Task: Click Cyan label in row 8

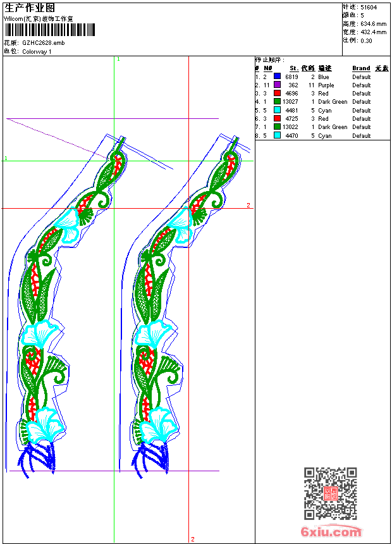Action: tap(325, 136)
